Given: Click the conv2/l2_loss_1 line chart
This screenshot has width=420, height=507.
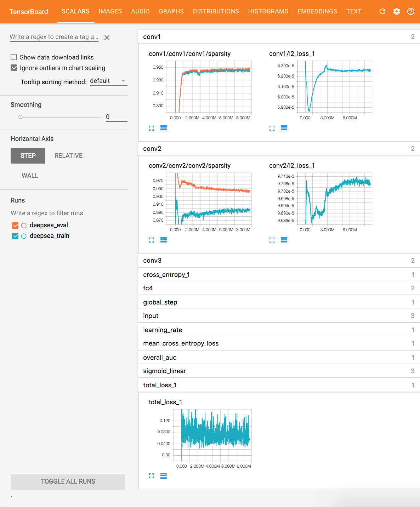Looking at the screenshot, I should tap(335, 199).
